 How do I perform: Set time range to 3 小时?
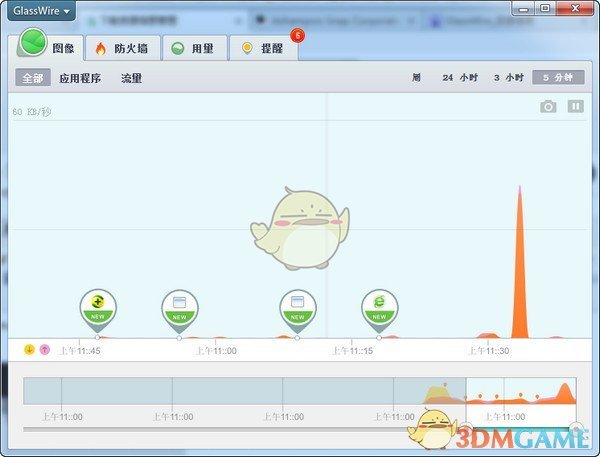tap(509, 78)
